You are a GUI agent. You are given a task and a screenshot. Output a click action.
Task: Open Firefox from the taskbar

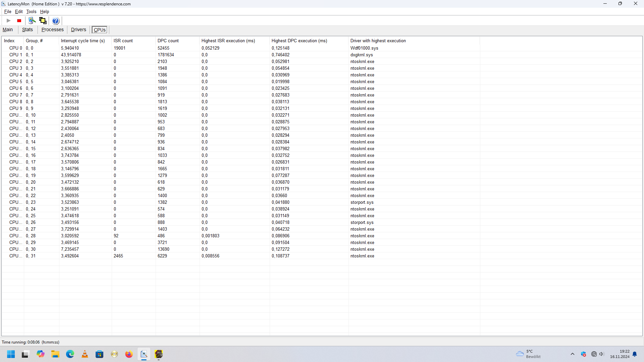click(129, 354)
